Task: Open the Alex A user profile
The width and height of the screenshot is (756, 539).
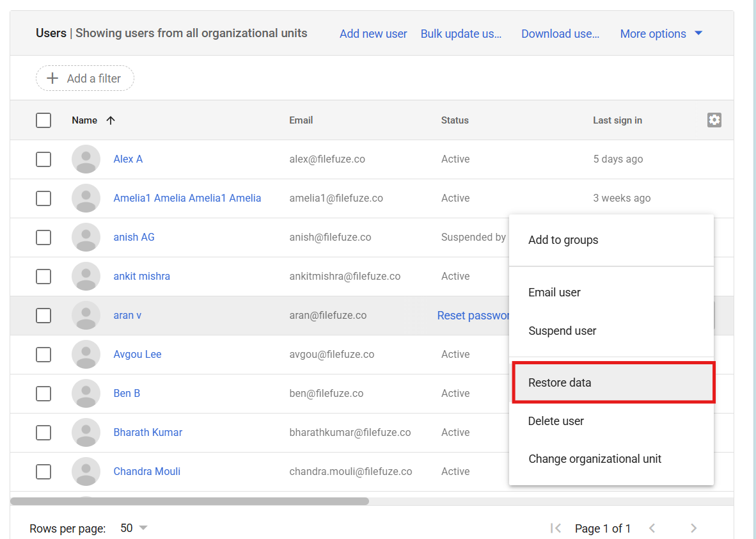Action: pos(128,159)
